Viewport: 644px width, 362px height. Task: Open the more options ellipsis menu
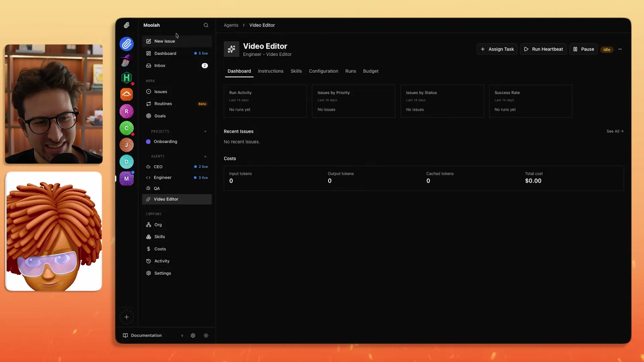pyautogui.click(x=620, y=49)
